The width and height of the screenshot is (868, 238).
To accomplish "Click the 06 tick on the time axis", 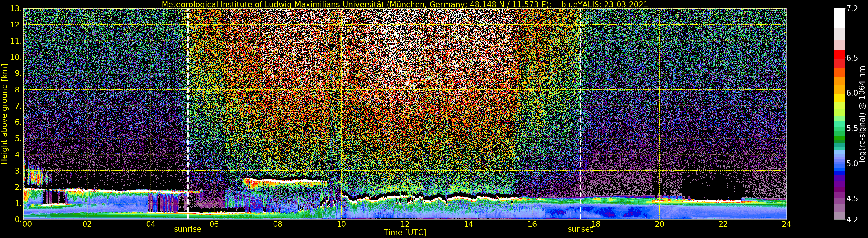I will click(x=214, y=224).
